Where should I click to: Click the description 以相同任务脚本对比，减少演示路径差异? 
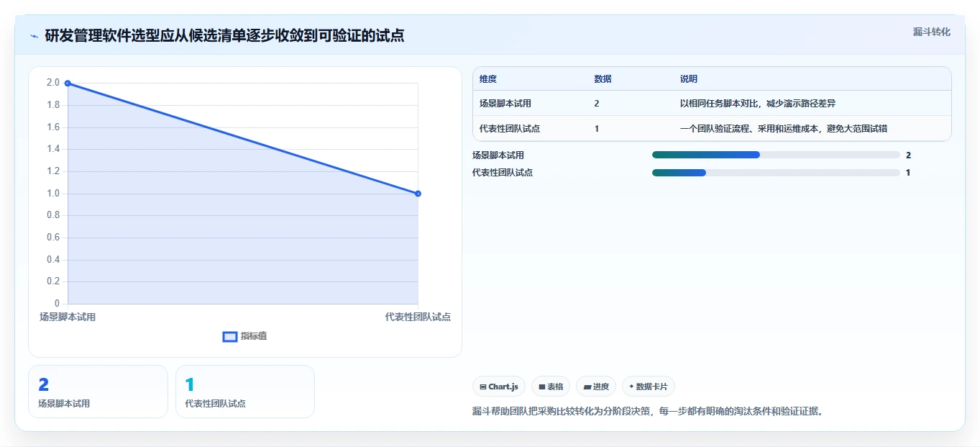(x=758, y=104)
